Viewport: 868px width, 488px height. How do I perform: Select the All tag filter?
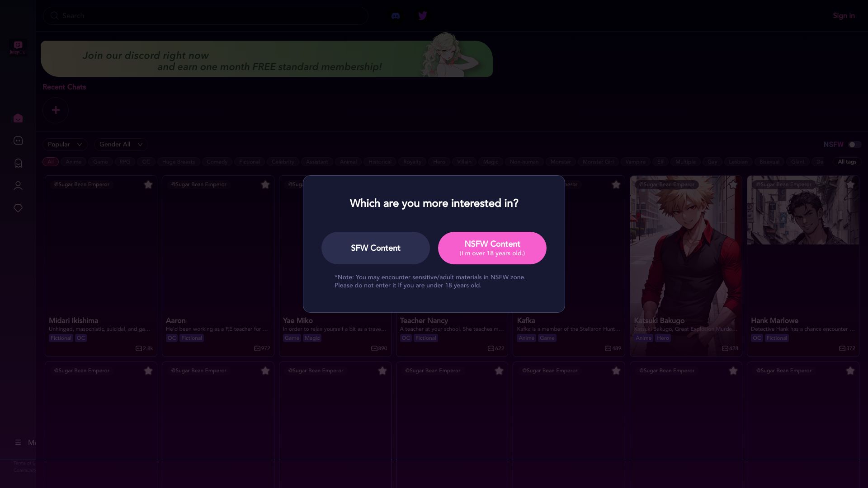pyautogui.click(x=51, y=162)
